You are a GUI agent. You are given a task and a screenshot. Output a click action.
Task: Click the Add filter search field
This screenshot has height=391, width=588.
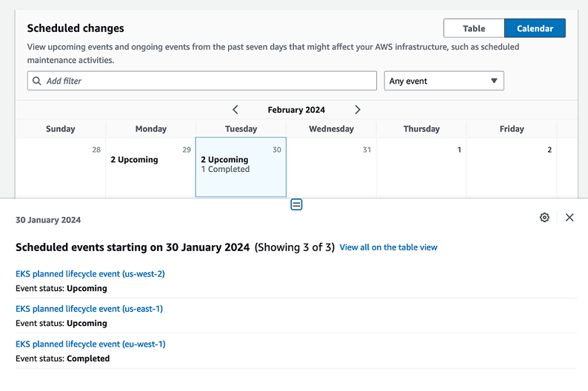[x=207, y=81]
